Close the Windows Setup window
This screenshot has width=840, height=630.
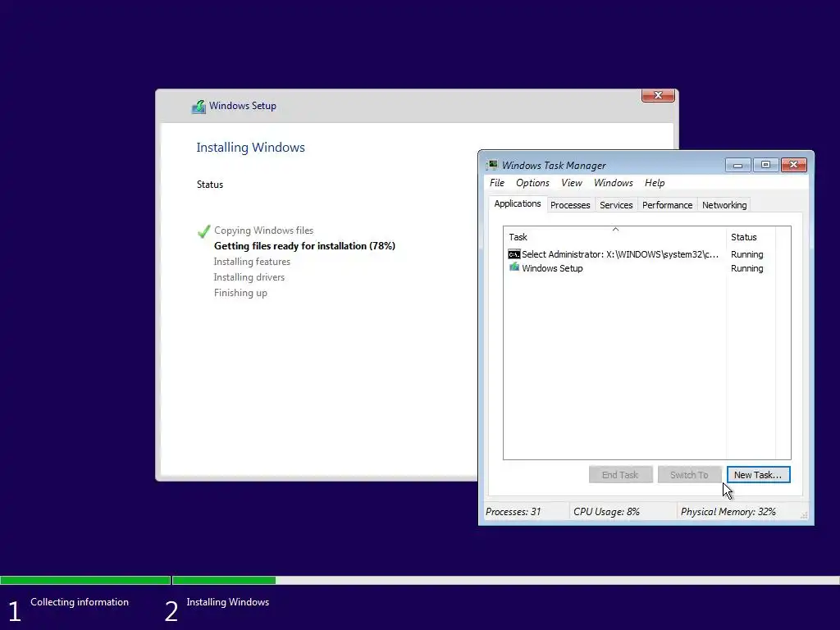point(658,95)
